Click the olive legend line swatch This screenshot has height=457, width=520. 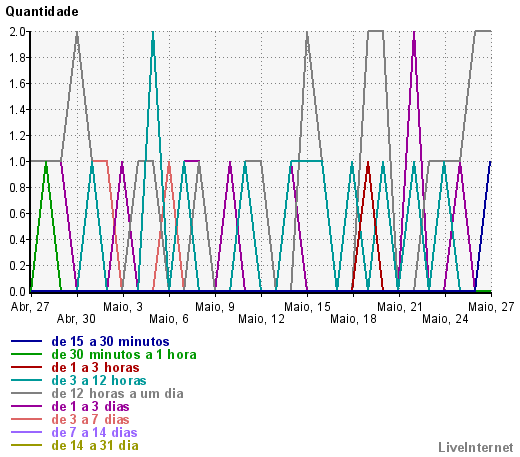coord(26,445)
